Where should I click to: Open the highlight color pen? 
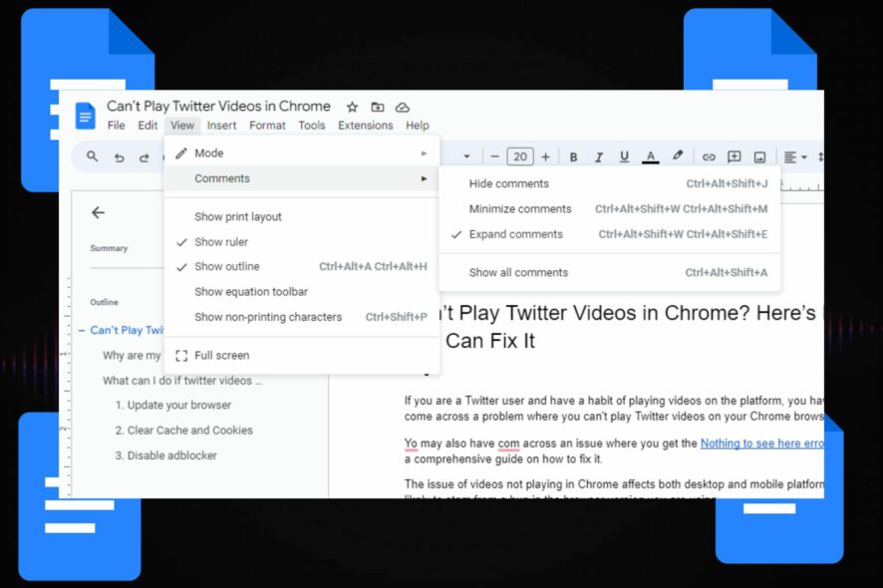click(x=678, y=156)
